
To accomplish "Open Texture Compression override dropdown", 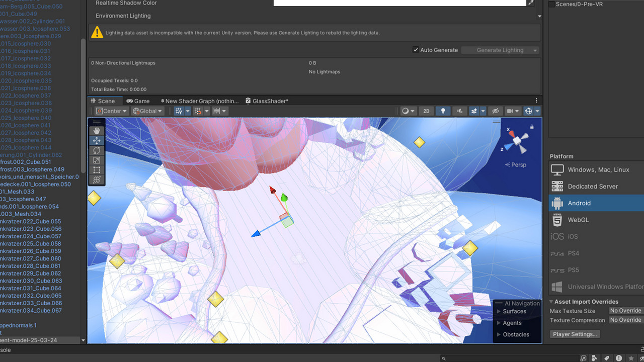I will point(626,320).
